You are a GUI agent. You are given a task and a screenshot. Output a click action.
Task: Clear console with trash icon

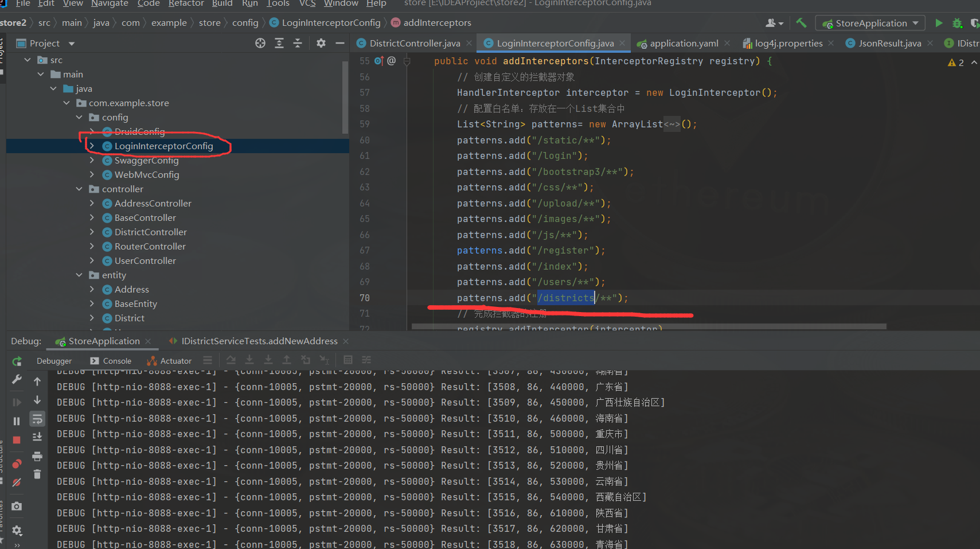click(37, 474)
